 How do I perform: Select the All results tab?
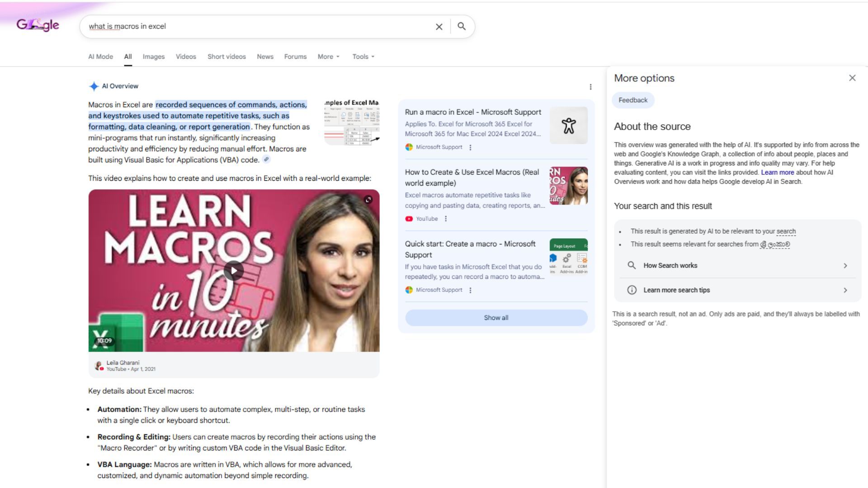pyautogui.click(x=128, y=56)
